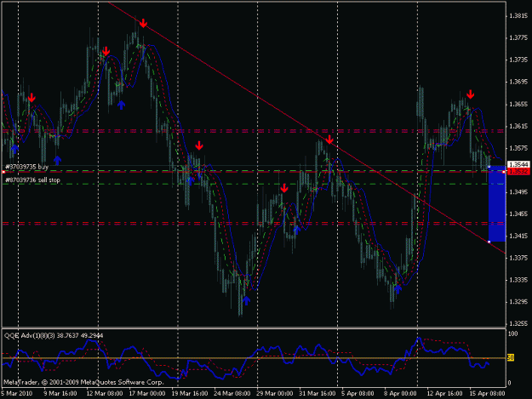The height and width of the screenshot is (399, 532).
Task: Click the 1.3495 price scale label
Action: 518,192
